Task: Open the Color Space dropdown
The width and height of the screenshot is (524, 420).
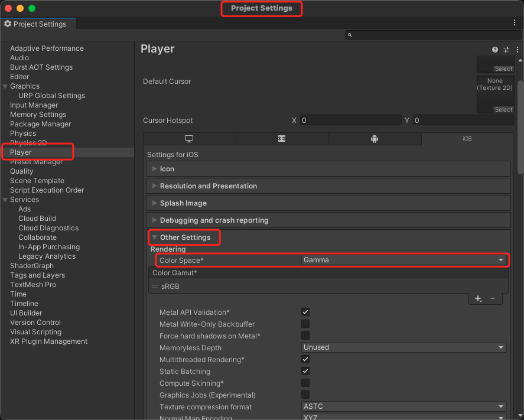Action: pyautogui.click(x=404, y=260)
